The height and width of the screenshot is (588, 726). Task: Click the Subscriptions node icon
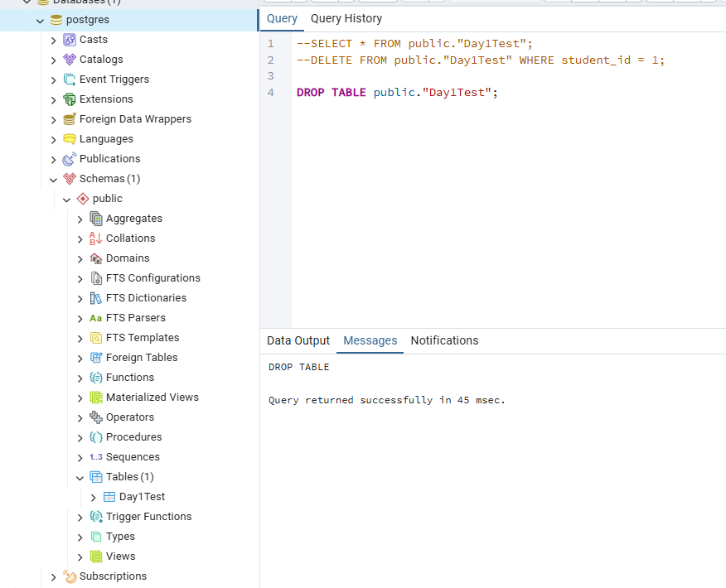pyautogui.click(x=70, y=576)
